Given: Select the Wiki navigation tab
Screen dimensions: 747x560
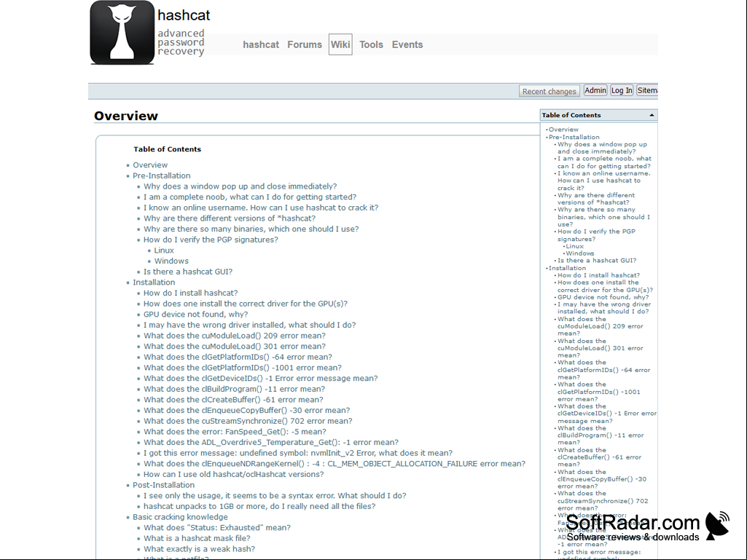Looking at the screenshot, I should tap(340, 44).
